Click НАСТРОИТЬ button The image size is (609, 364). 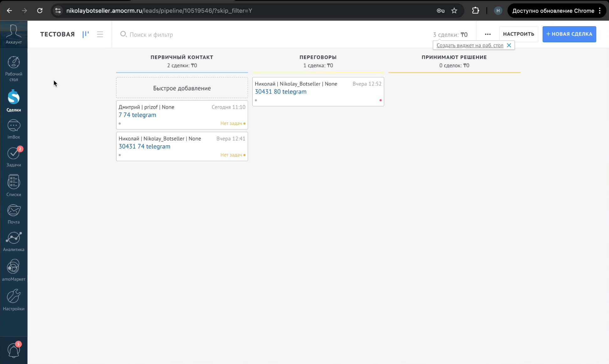(x=518, y=34)
